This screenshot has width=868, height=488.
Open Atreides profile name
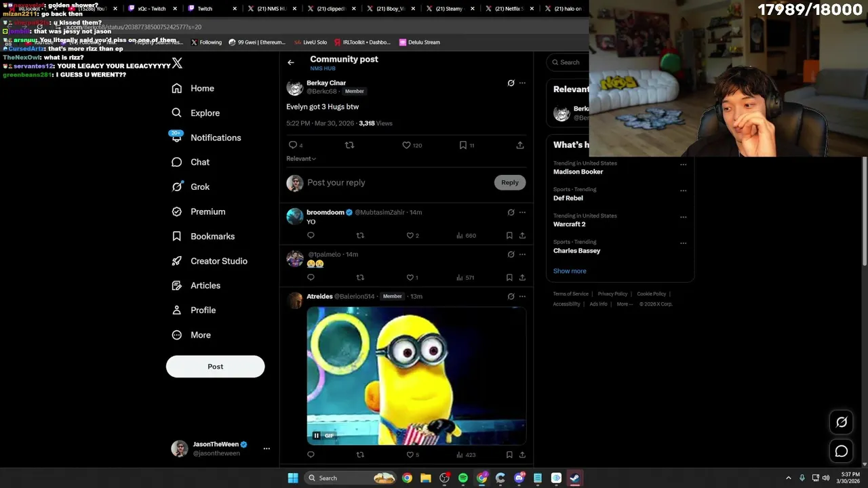[319, 296]
